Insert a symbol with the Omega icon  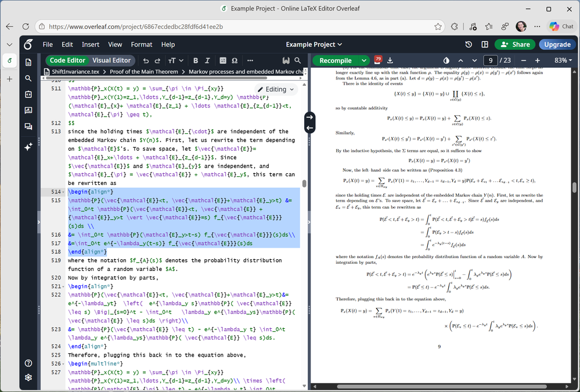click(234, 60)
